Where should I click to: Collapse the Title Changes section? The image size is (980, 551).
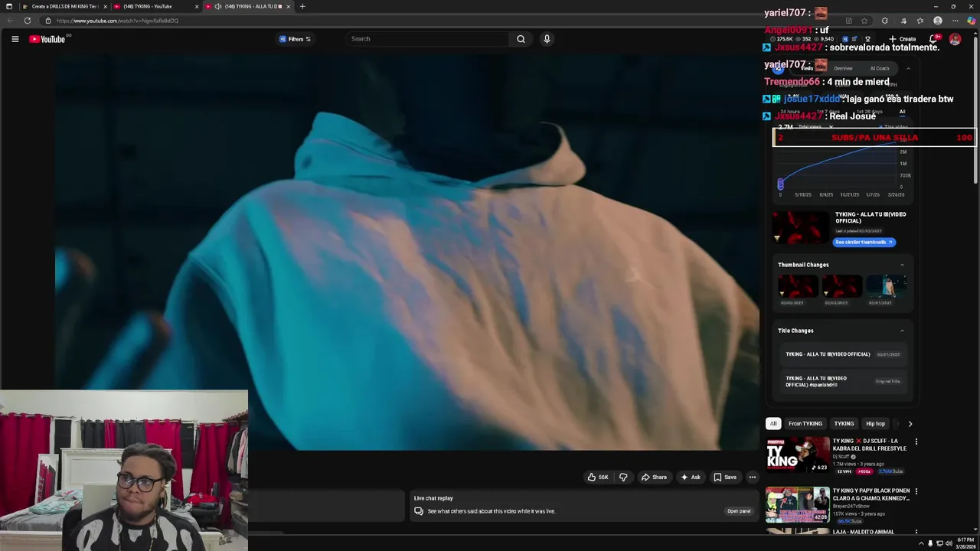902,331
